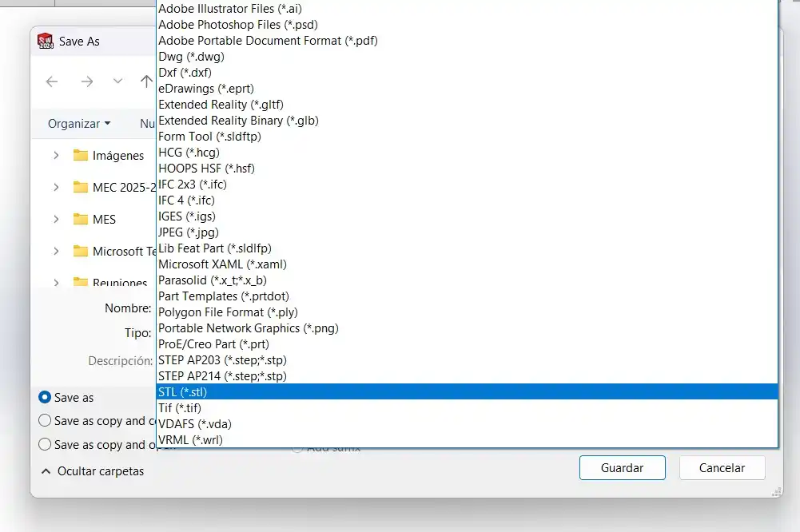
Task: Choose HCG (*.hcg) file type
Action: [x=467, y=153]
